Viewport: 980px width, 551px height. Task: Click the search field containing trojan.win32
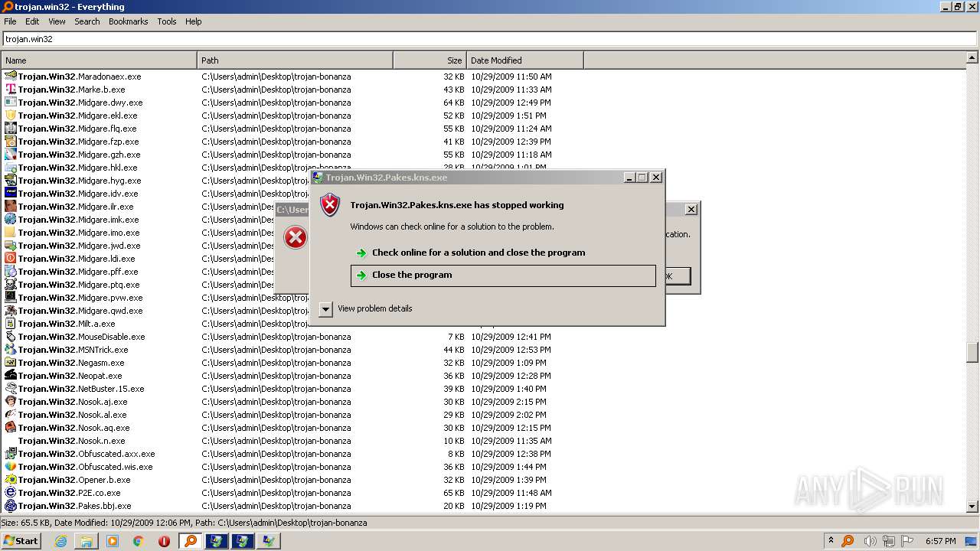click(x=489, y=39)
